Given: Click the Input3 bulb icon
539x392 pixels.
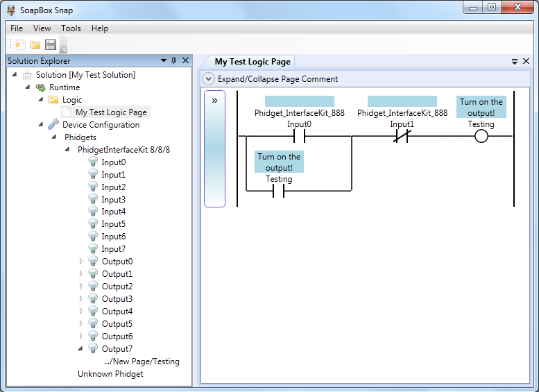Looking at the screenshot, I should coord(93,198).
